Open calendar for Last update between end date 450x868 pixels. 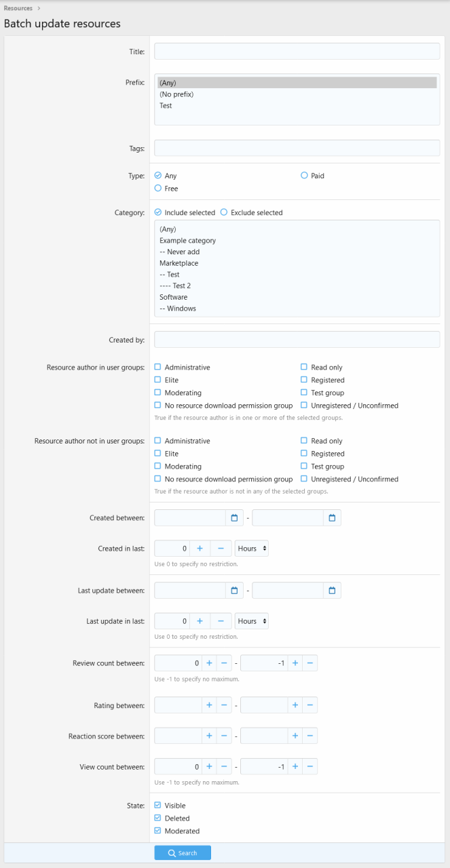[332, 591]
